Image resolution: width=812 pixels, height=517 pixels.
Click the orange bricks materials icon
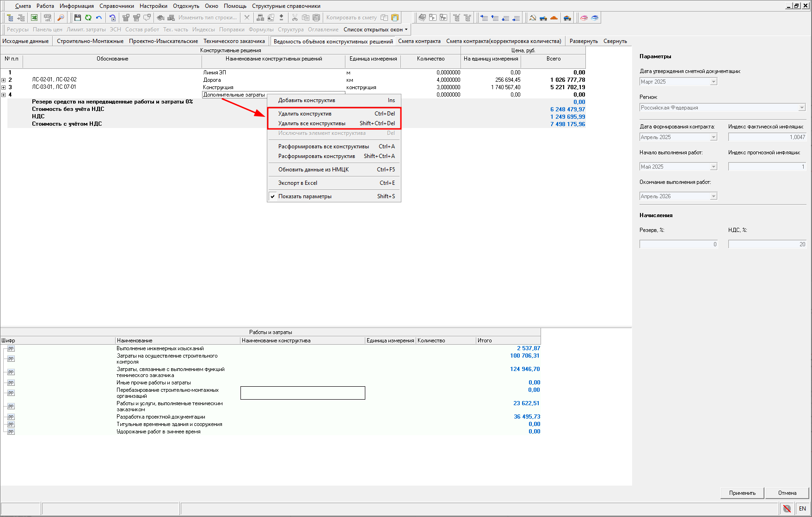554,18
